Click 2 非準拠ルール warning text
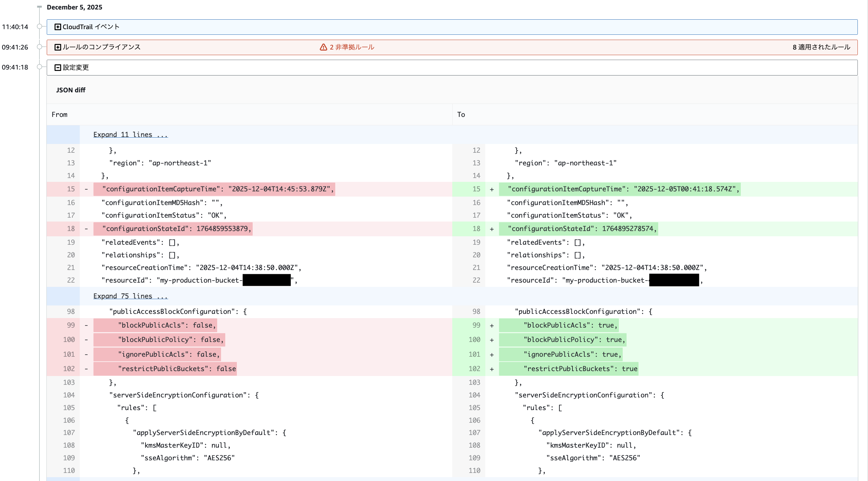This screenshot has width=868, height=481. tap(352, 47)
